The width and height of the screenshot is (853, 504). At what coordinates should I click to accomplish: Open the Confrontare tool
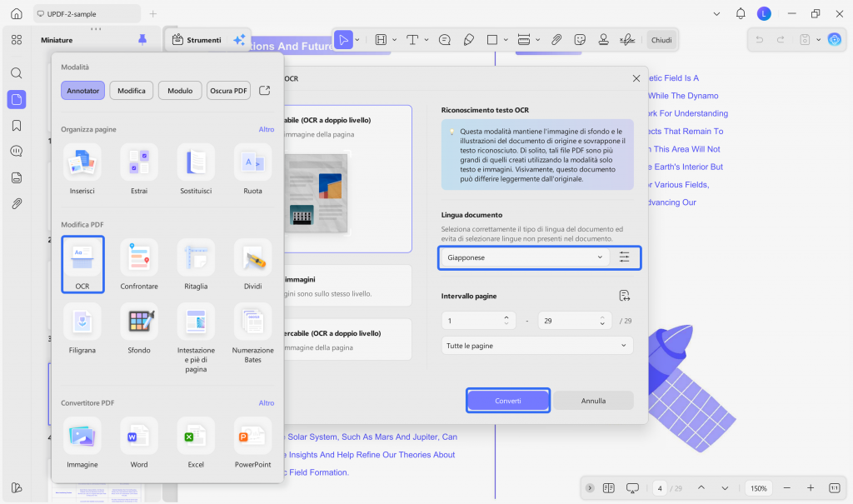139,264
